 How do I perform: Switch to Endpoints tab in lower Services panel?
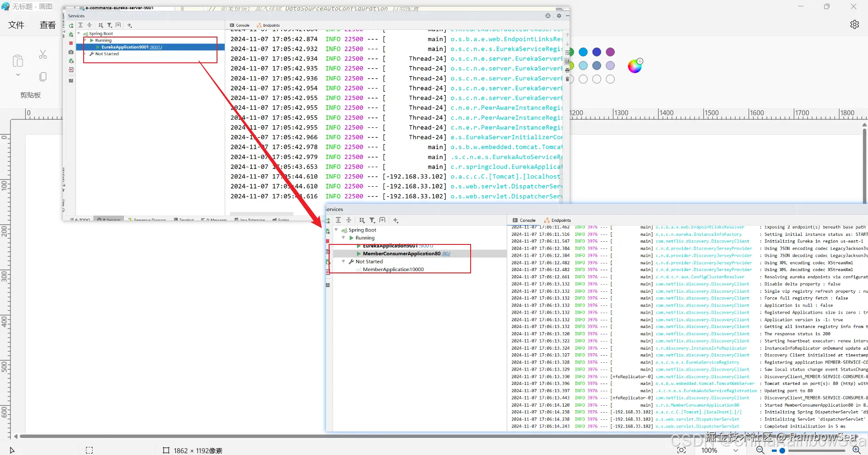[x=557, y=220]
